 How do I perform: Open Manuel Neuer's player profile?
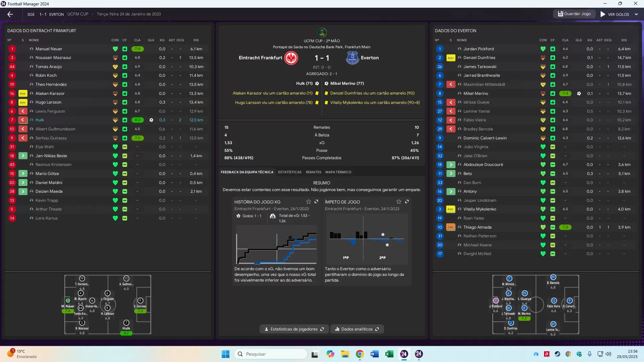click(49, 49)
